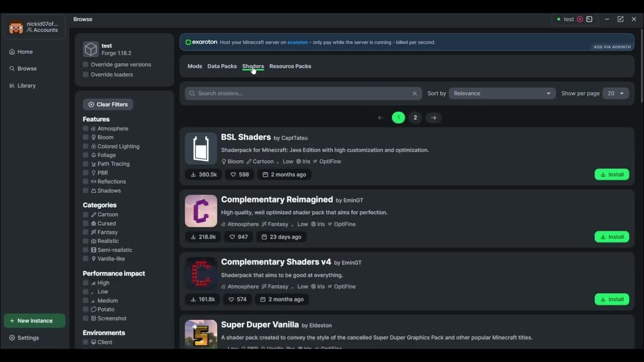644x362 pixels.
Task: Click the test instance cube icon
Action: 91,49
